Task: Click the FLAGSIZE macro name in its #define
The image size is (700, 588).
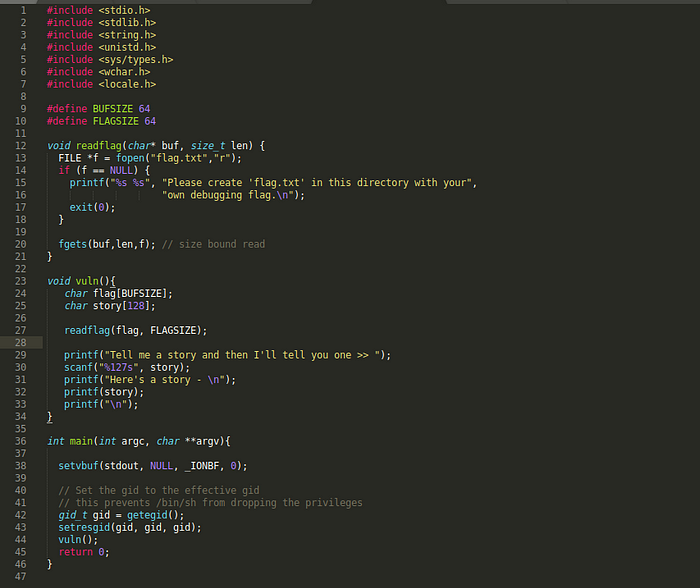Action: 116,121
